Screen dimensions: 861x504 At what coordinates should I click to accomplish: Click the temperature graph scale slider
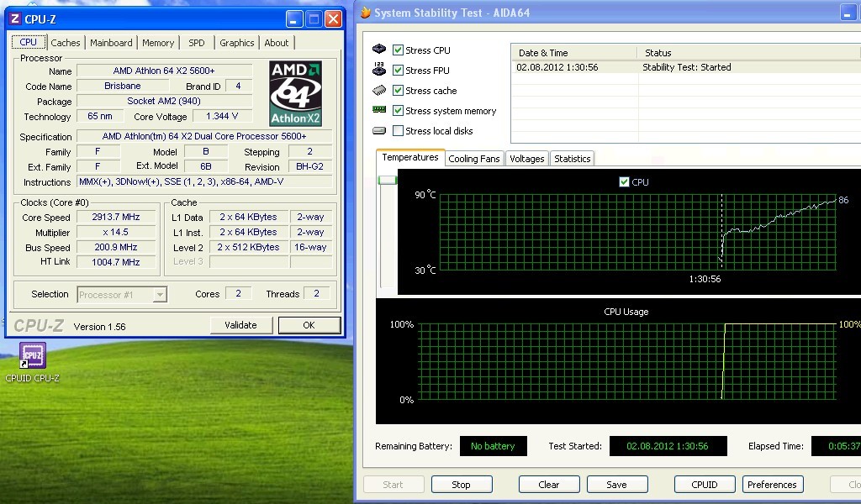tap(387, 181)
